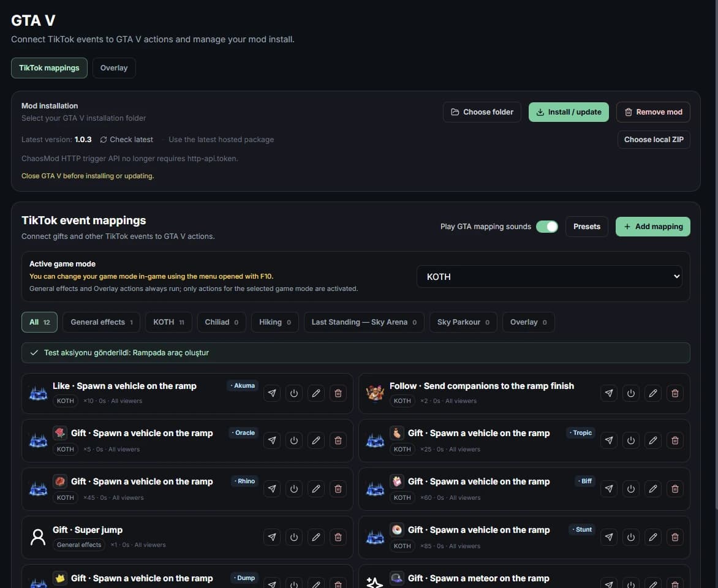The width and height of the screenshot is (718, 588).
Task: Toggle power on Biff gift mapping
Action: [631, 489]
